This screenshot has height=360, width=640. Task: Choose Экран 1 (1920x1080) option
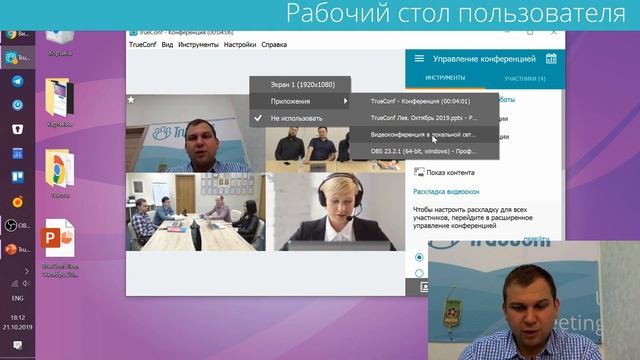coord(299,84)
